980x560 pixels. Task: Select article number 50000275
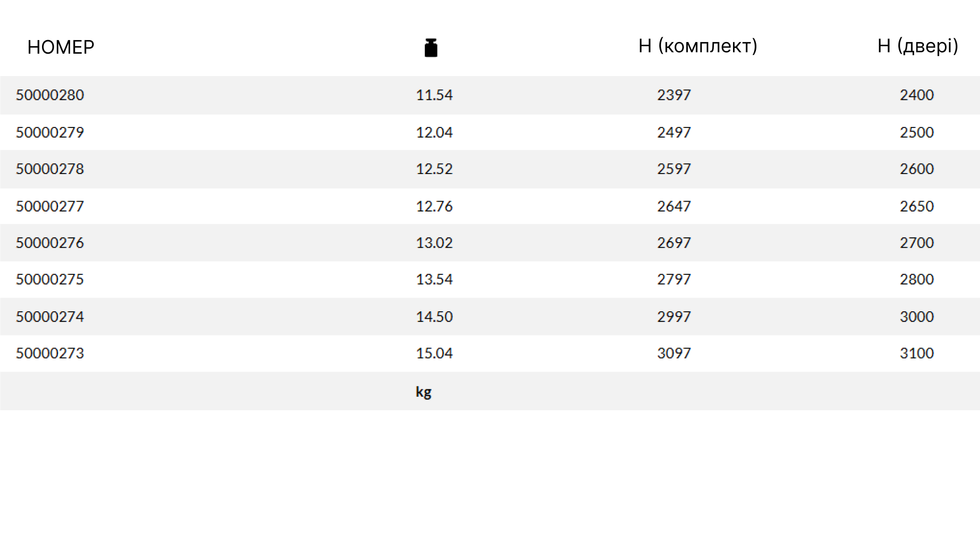[50, 280]
